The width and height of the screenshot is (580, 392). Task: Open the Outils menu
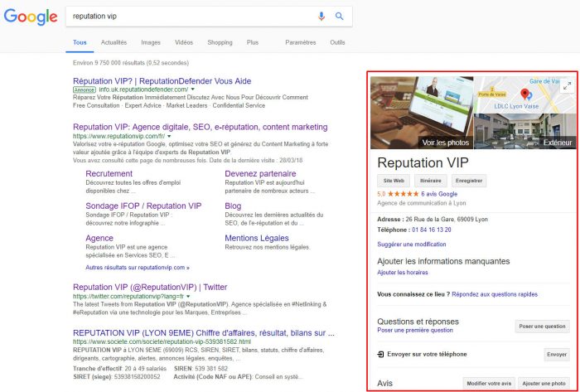pyautogui.click(x=337, y=42)
